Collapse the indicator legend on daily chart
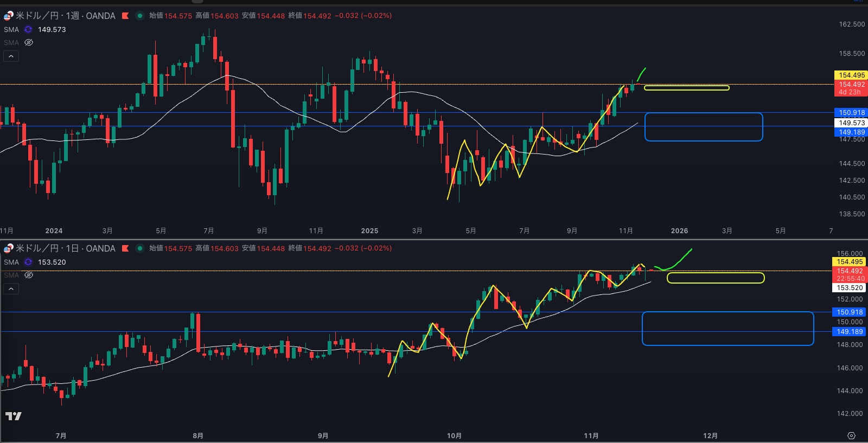868x443 pixels. pyautogui.click(x=11, y=288)
